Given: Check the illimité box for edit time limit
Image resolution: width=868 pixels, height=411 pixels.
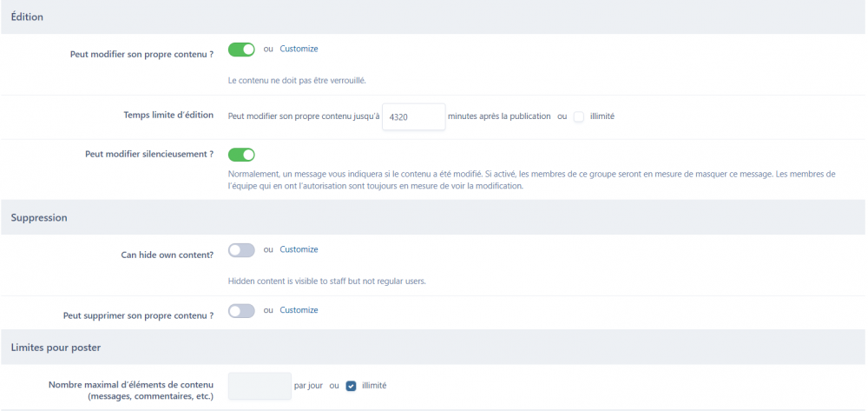Looking at the screenshot, I should [x=579, y=116].
